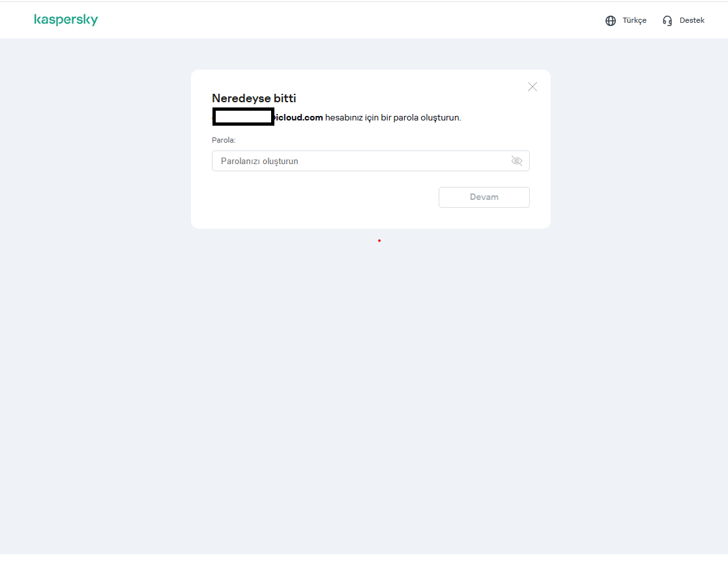Click the Parola: field label
728x562 pixels.
point(224,140)
